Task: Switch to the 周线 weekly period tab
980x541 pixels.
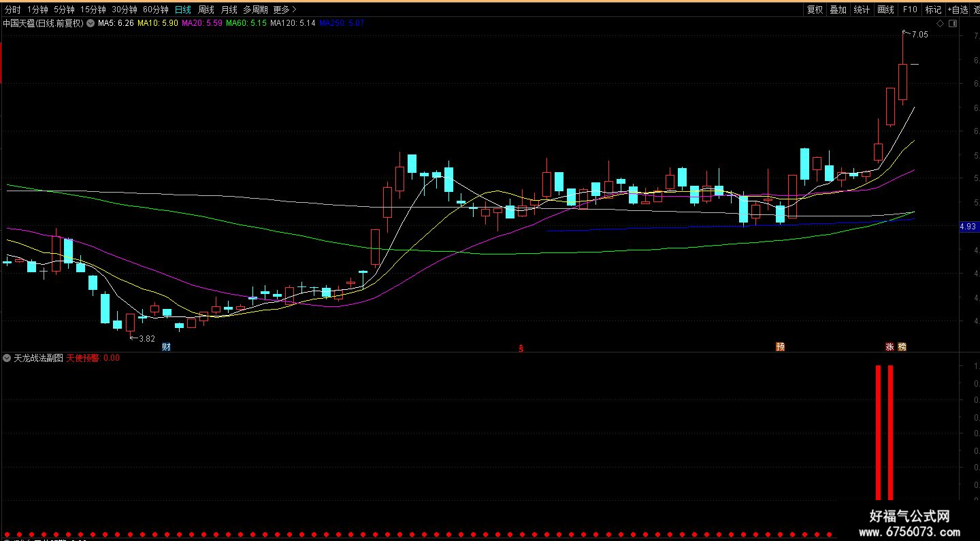Action: point(206,10)
